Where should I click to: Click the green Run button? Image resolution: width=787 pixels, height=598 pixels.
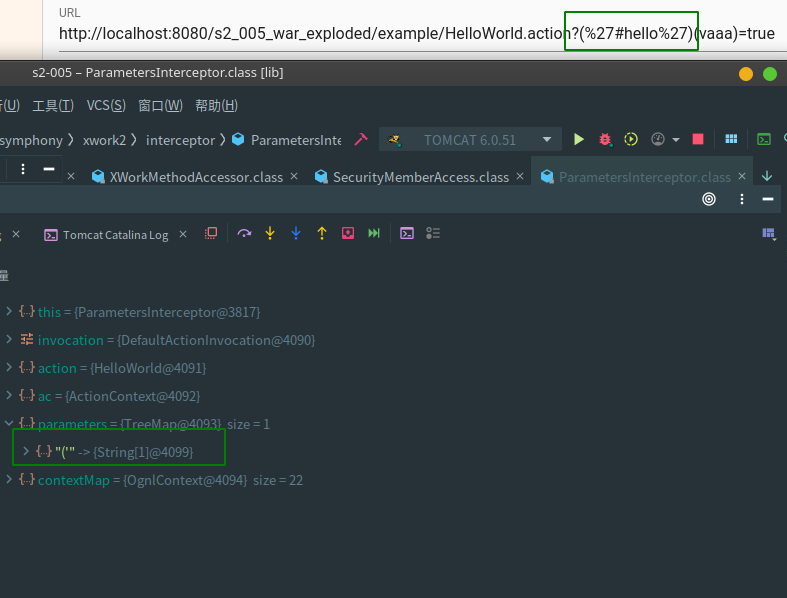click(578, 140)
